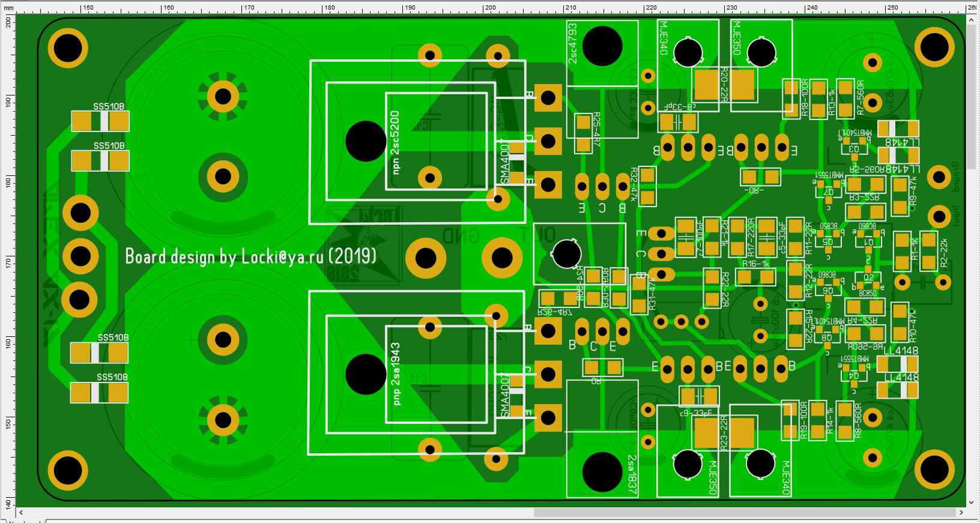The height and width of the screenshot is (523, 980).
Task: Click the mm unit label on the ruler corner
Action: (8, 8)
